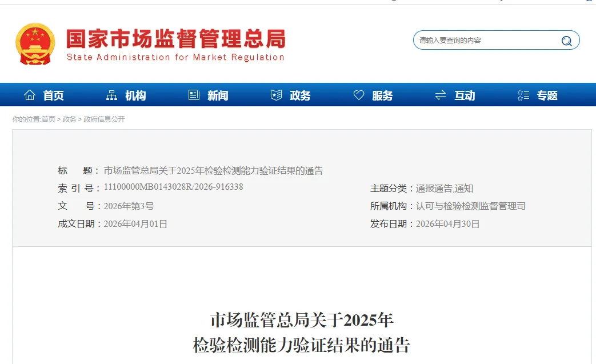Click the 标题 value about 2025年检验检测能力验证
Viewport: 596px width, 364px height.
[213, 171]
